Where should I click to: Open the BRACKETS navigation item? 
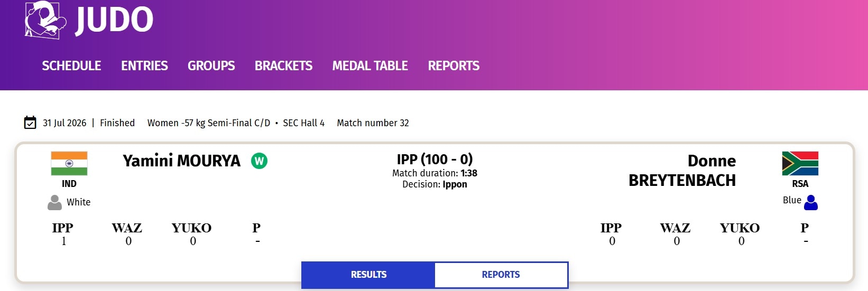(x=283, y=66)
